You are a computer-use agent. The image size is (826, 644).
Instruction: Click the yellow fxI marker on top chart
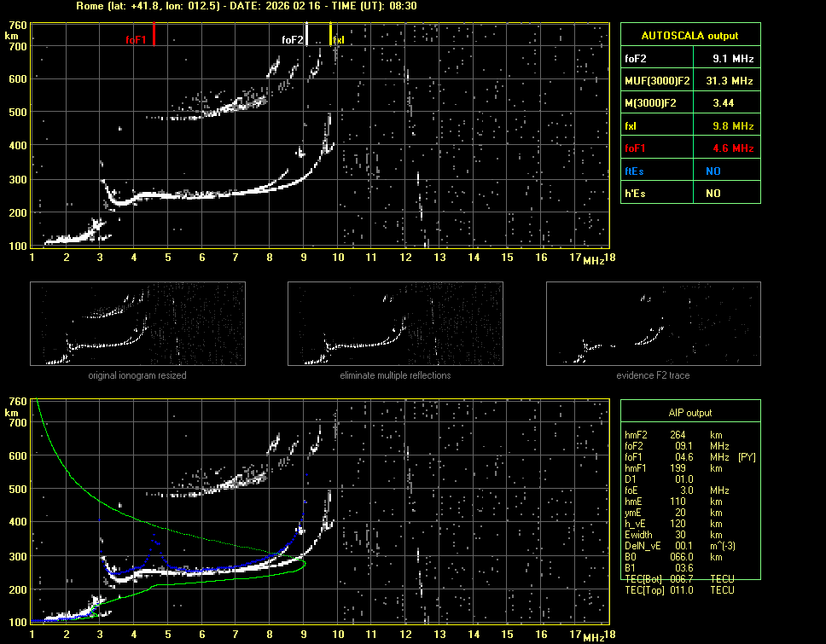tap(331, 35)
